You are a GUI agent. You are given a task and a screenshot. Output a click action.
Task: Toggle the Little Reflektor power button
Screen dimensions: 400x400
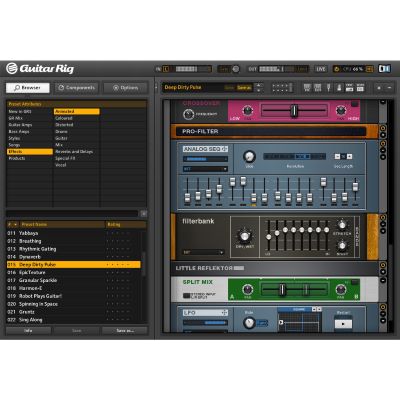pyautogui.click(x=383, y=265)
